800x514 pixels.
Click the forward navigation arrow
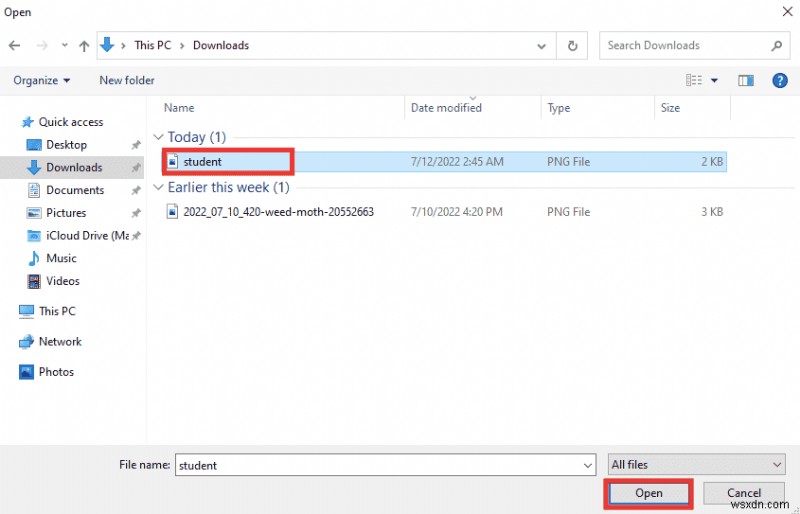[42, 45]
